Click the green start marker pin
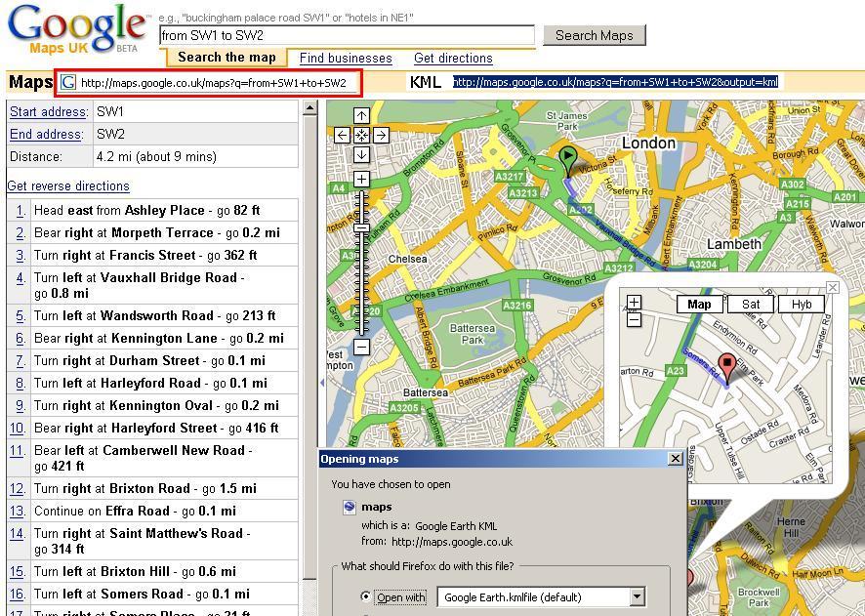 pyautogui.click(x=567, y=158)
